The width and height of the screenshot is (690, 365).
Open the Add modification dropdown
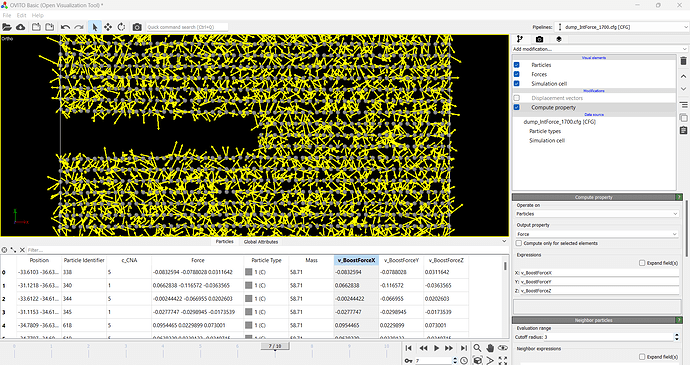599,49
